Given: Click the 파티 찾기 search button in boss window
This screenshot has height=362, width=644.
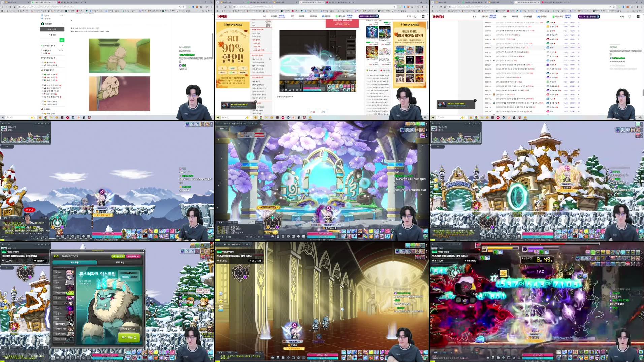Looking at the screenshot, I should click(129, 329).
